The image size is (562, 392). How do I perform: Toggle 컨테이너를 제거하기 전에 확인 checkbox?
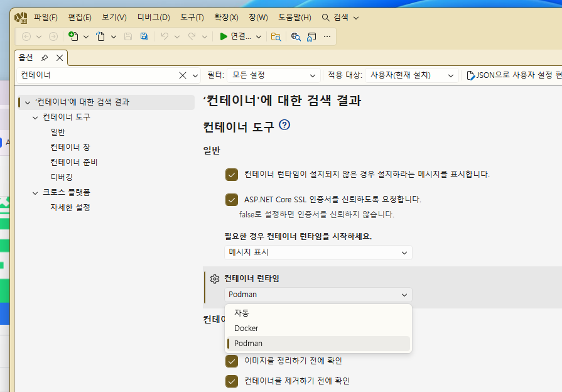[x=232, y=381]
